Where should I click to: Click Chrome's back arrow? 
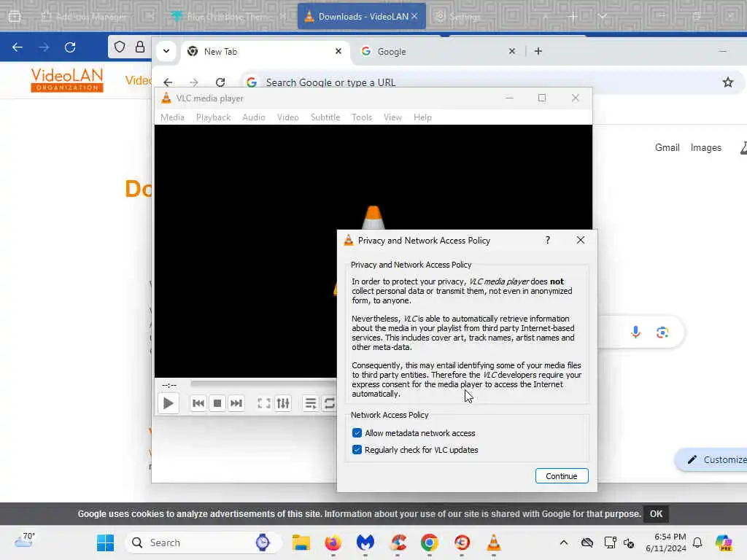pos(168,82)
